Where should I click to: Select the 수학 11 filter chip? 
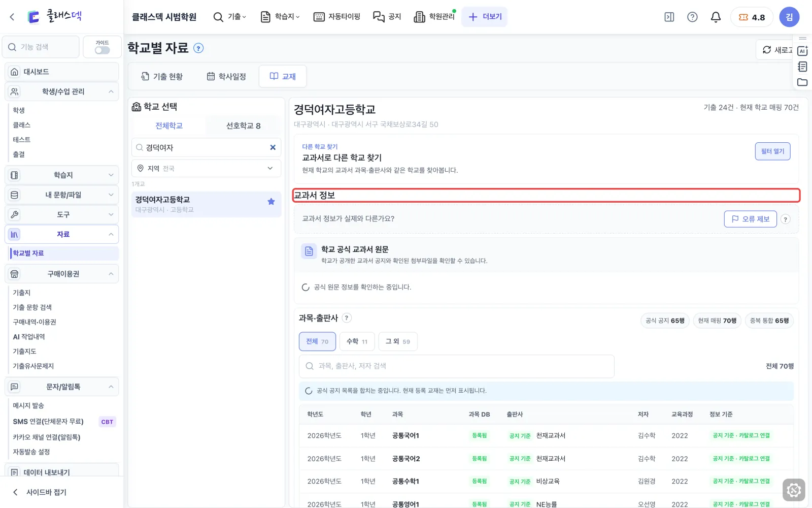pyautogui.click(x=357, y=341)
